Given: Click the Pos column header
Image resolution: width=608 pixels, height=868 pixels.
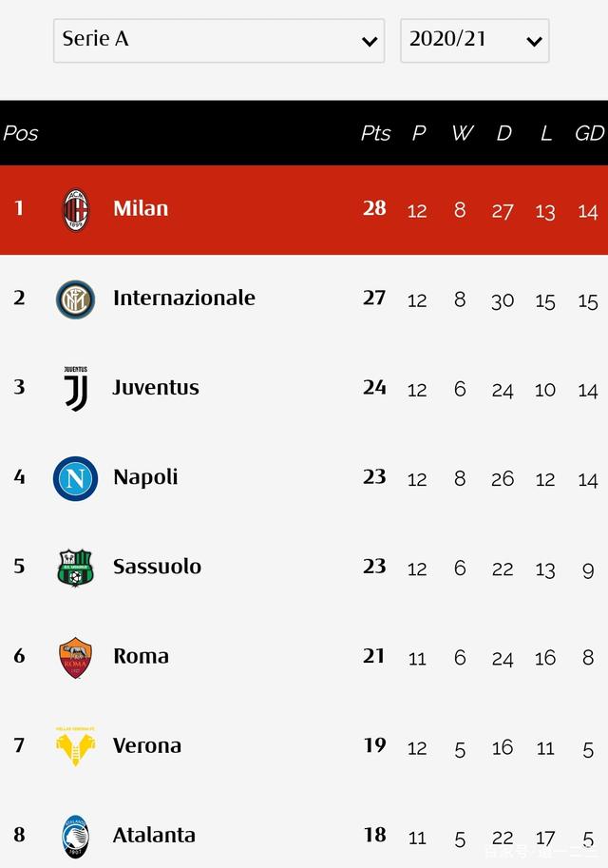Looking at the screenshot, I should (x=21, y=133).
